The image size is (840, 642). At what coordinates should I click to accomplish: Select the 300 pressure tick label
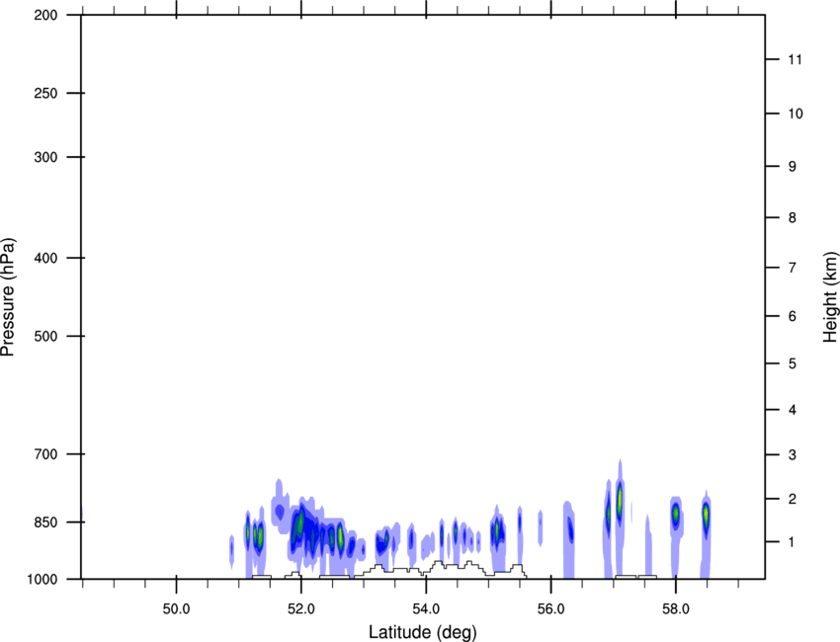point(45,157)
